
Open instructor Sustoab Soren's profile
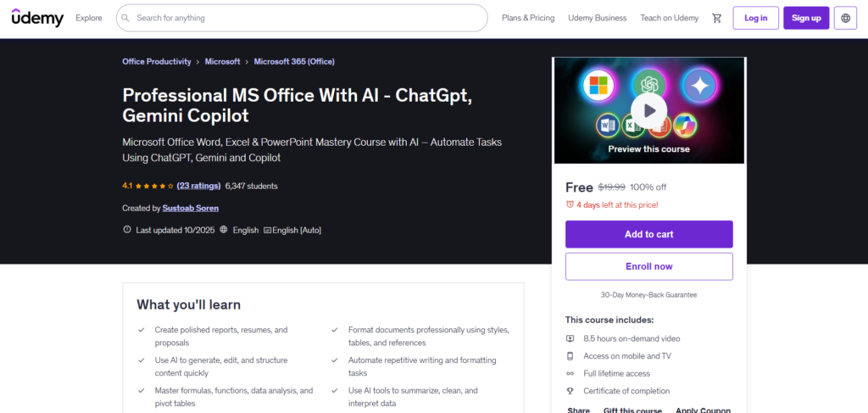191,208
